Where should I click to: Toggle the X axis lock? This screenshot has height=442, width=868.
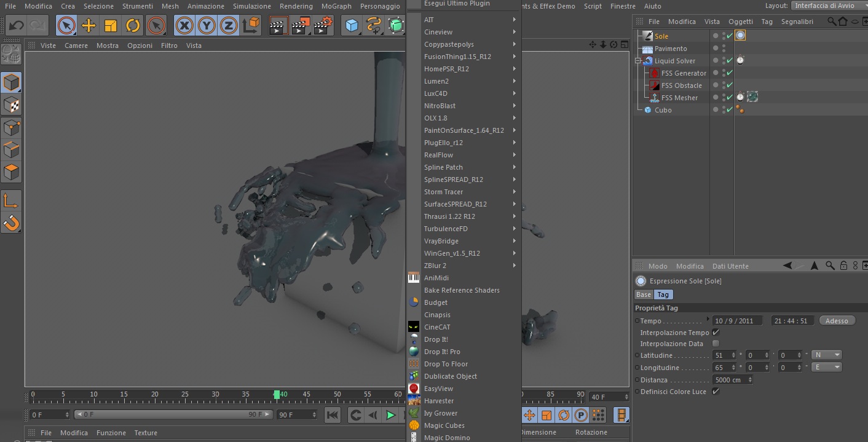pos(184,26)
